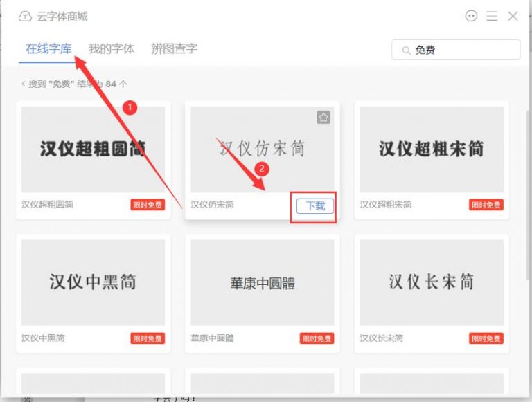This screenshot has height=402, width=532.
Task: Open the hamburger menu icon
Action: [492, 16]
